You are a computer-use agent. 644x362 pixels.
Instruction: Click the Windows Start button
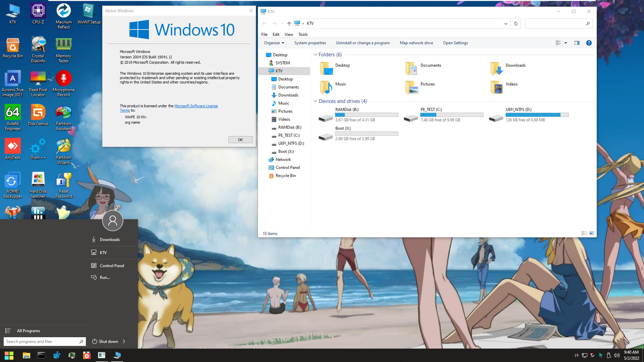coord(9,355)
